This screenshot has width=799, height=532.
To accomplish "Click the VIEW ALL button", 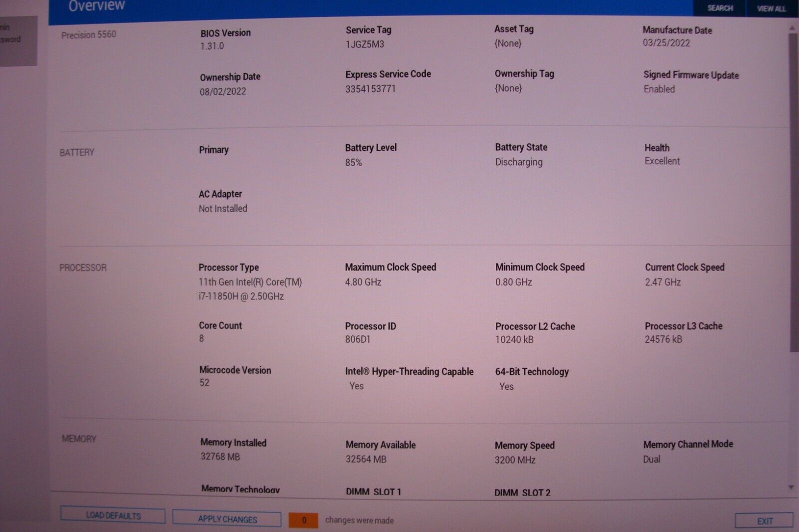I will [x=771, y=8].
